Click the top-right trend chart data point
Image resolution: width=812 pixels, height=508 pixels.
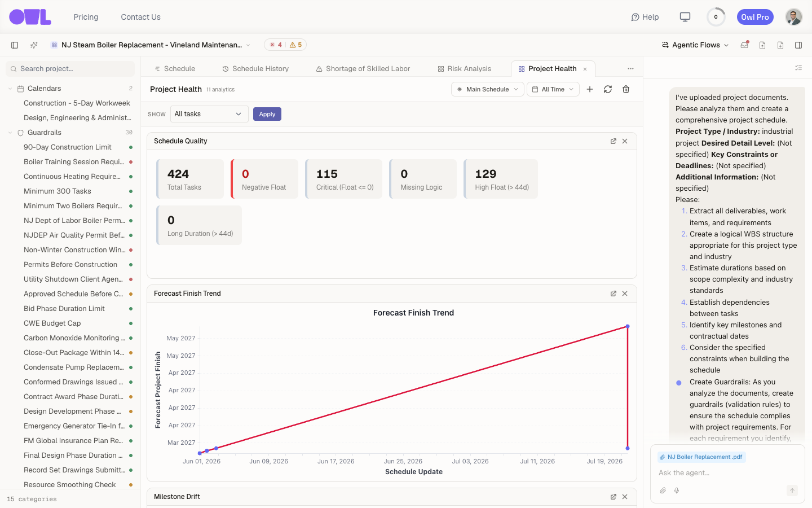[x=628, y=326]
